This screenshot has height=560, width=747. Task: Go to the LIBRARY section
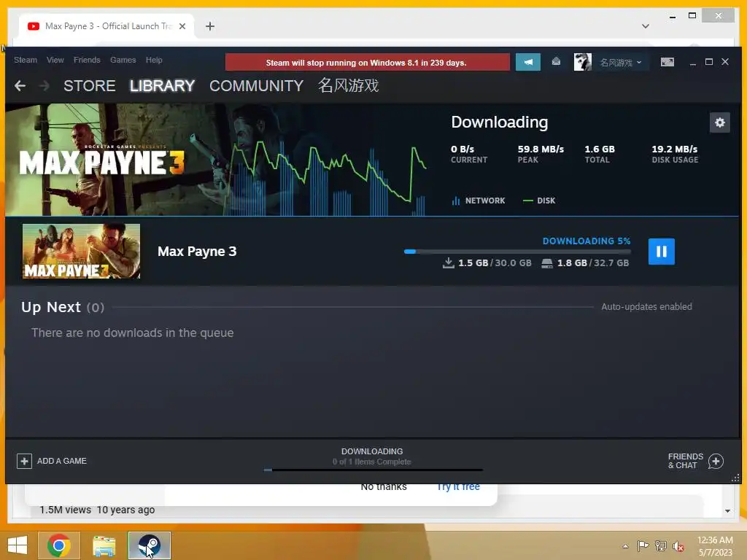pyautogui.click(x=162, y=86)
